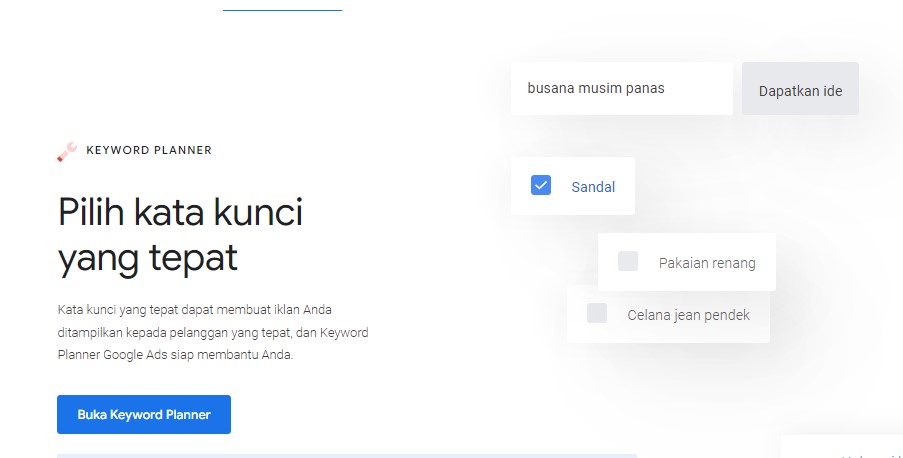Tick the Pakaian renang checkbox
The width and height of the screenshot is (903, 458).
628,261
